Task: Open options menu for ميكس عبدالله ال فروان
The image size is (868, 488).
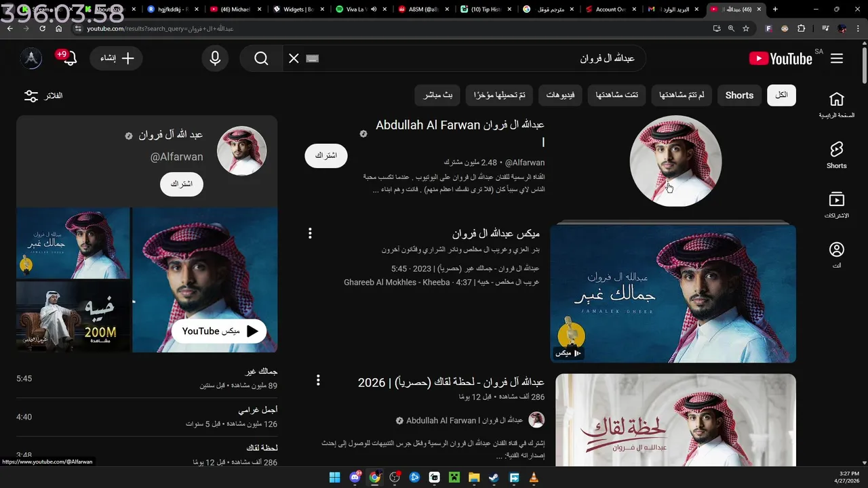Action: point(310,233)
